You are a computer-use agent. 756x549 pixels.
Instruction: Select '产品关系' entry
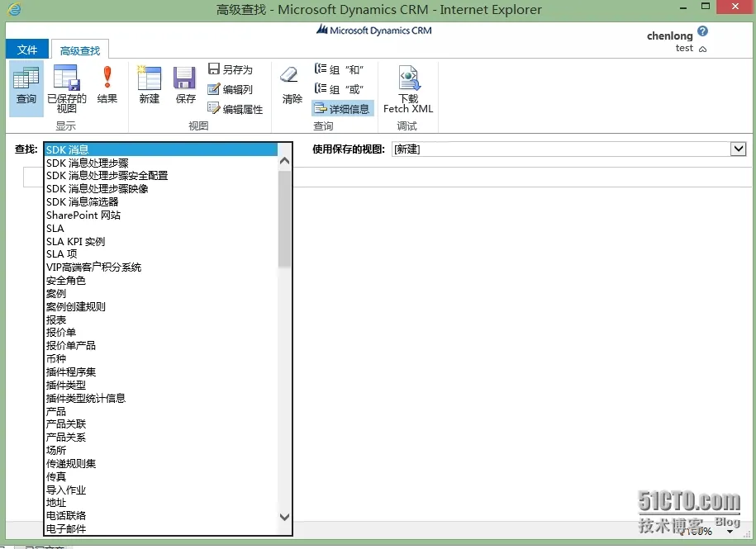coord(161,438)
